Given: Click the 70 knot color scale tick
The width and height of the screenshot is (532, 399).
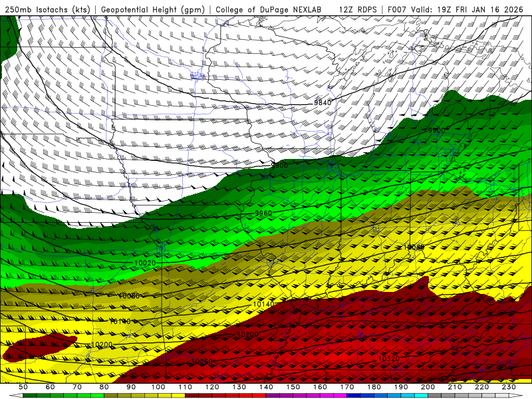Looking at the screenshot, I should [77, 387].
